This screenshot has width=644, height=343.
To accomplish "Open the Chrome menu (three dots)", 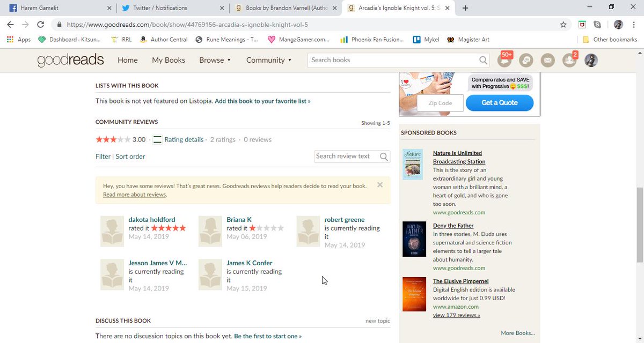I will coord(634,24).
